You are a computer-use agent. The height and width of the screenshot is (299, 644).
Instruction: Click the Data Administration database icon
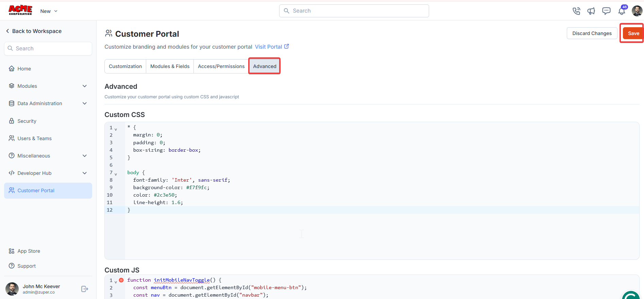pos(12,103)
